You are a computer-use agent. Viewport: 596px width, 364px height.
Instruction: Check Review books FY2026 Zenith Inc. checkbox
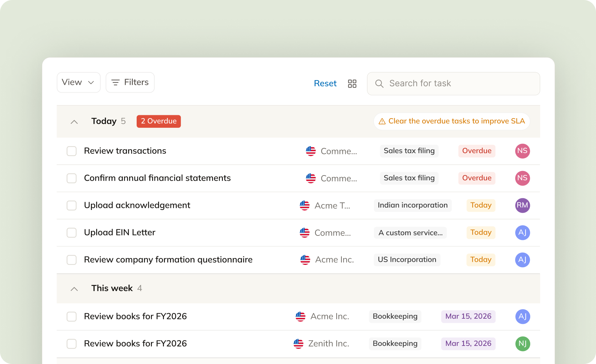[x=72, y=344]
